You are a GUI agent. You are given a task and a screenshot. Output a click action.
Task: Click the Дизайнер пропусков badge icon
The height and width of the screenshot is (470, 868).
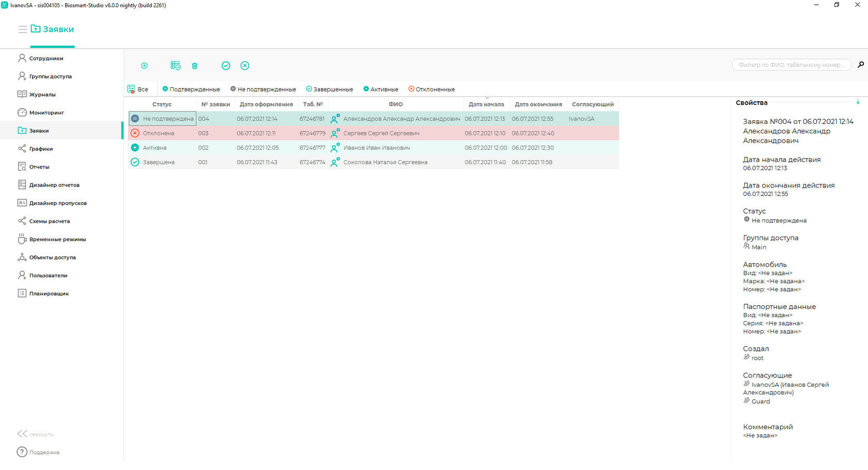point(22,202)
